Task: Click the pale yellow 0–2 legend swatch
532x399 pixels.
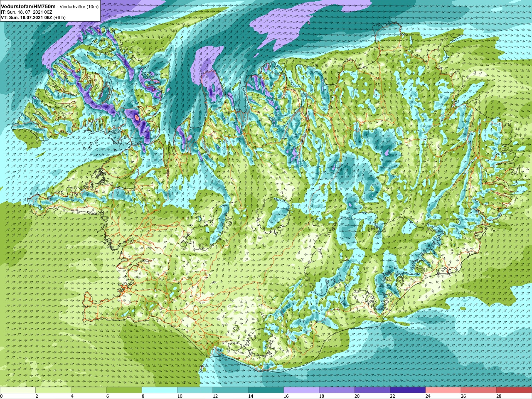Action: [18, 390]
